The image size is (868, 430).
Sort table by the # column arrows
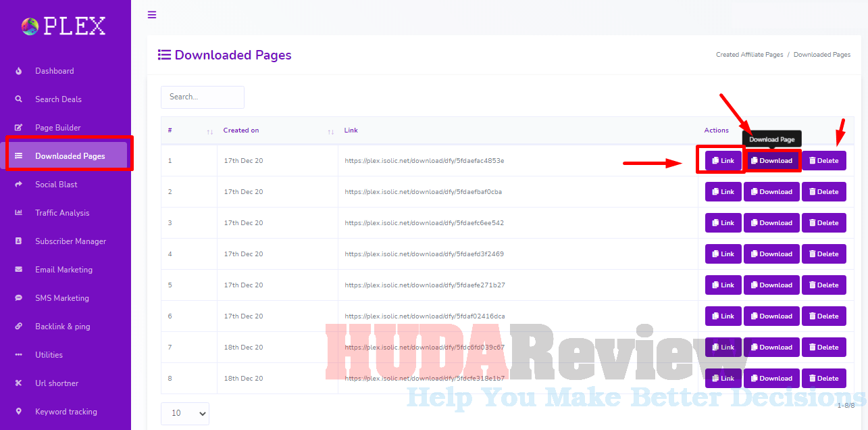(210, 131)
